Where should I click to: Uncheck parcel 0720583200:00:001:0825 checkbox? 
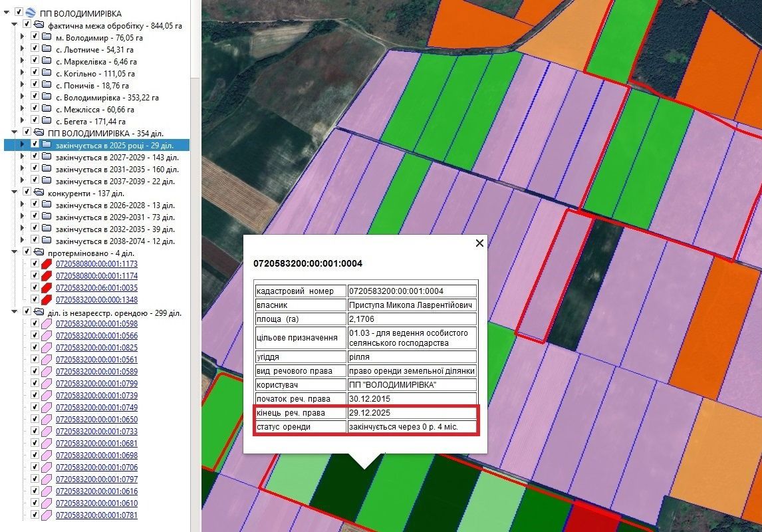(34, 348)
